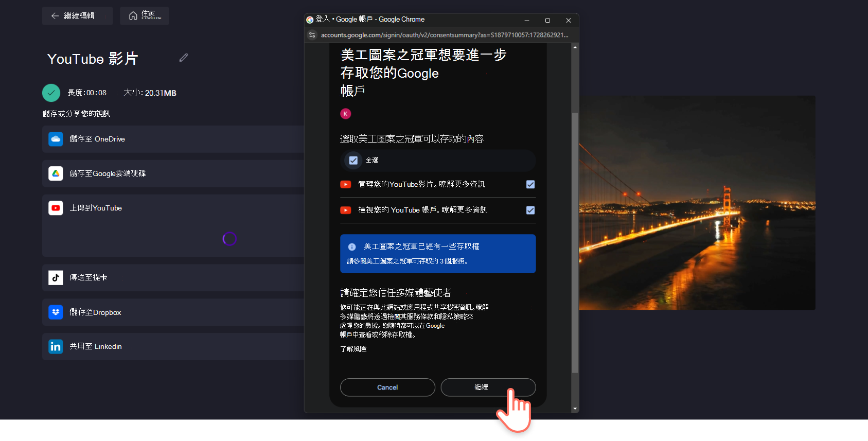The height and width of the screenshot is (441, 868).
Task: Uncheck 檢視您的 YouTube 帳戶 permission checkbox
Action: pyautogui.click(x=530, y=210)
